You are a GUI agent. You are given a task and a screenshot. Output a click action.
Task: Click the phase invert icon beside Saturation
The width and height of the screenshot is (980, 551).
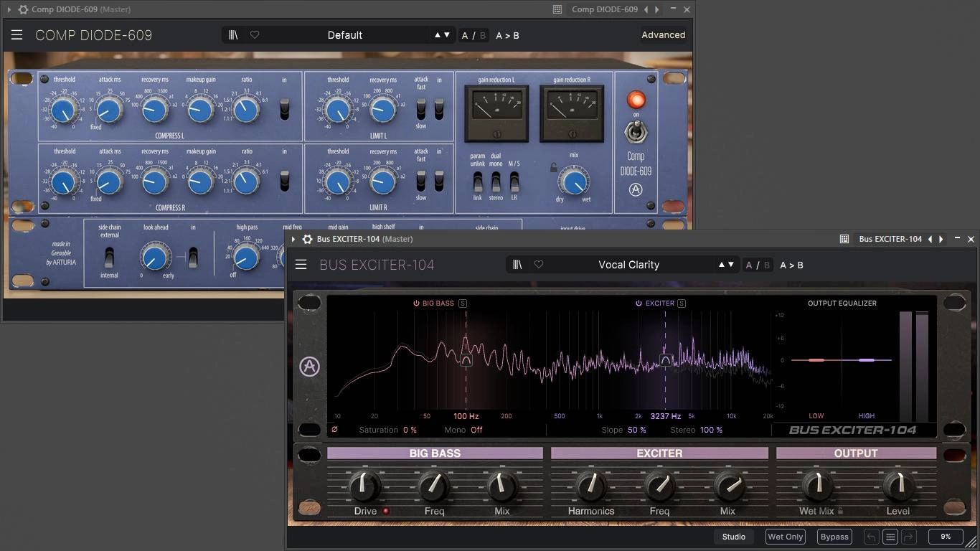coord(334,430)
